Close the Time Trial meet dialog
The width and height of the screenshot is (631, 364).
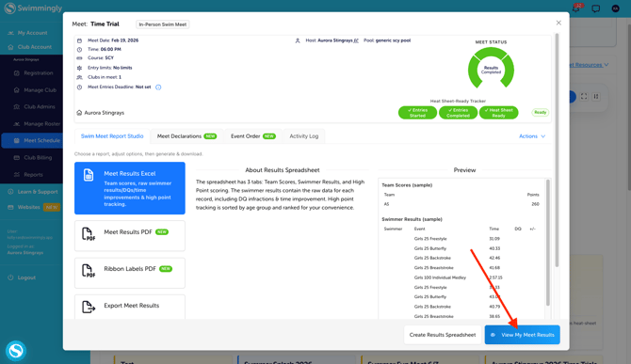coord(558,23)
